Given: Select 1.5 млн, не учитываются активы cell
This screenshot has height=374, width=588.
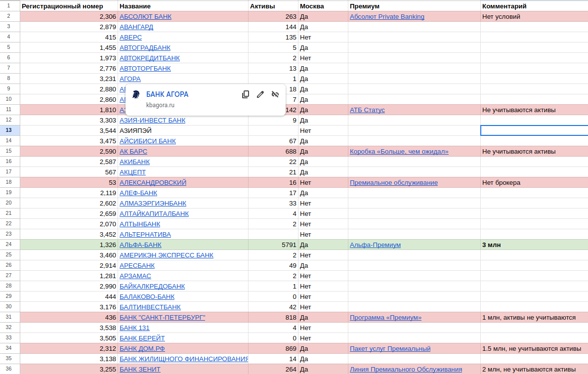Looking at the screenshot, I should pos(534,348).
